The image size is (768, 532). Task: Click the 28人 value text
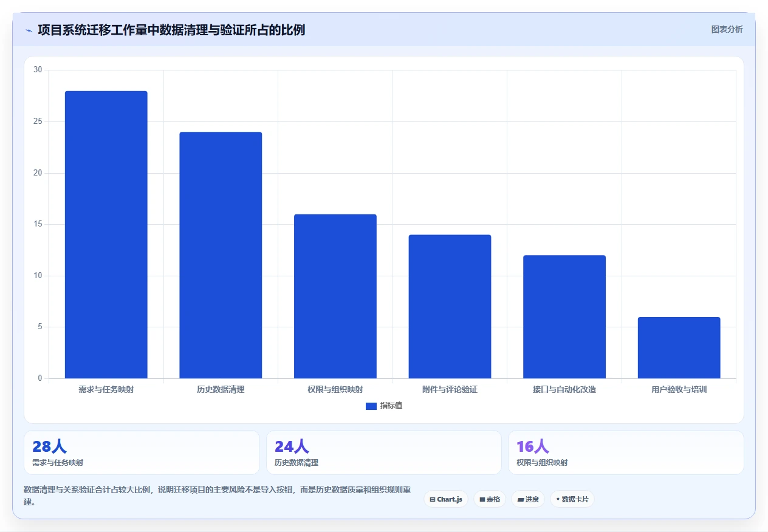click(49, 446)
